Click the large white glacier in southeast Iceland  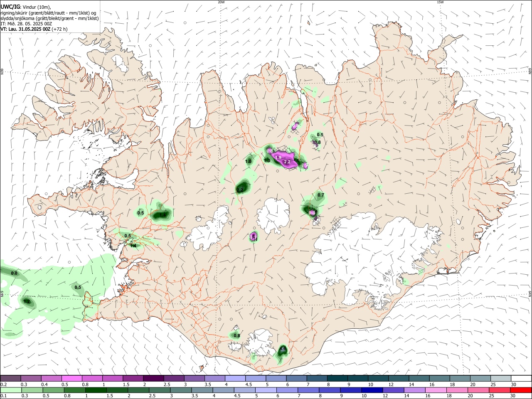click(370, 258)
